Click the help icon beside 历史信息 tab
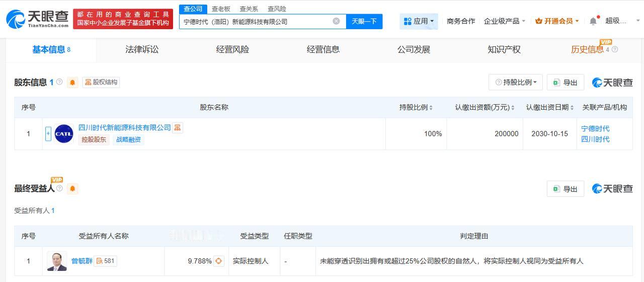 [615, 49]
